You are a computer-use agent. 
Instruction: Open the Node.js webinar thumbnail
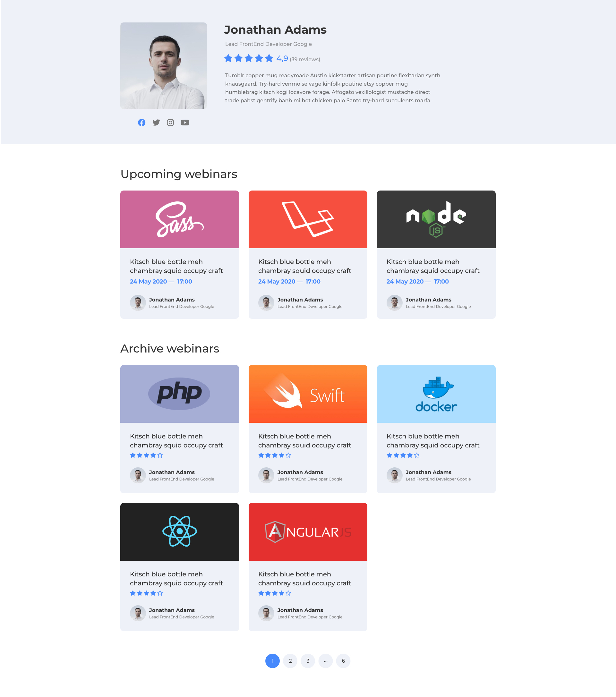tap(436, 219)
